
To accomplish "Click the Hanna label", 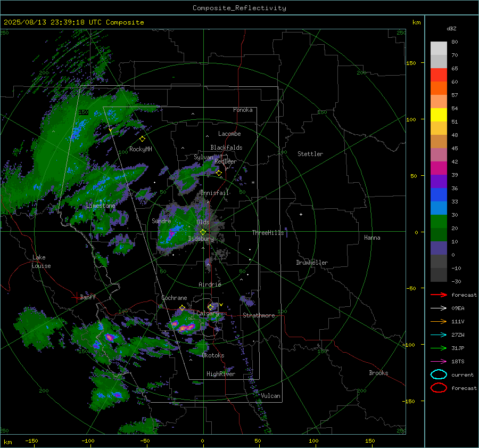I will 372,238.
